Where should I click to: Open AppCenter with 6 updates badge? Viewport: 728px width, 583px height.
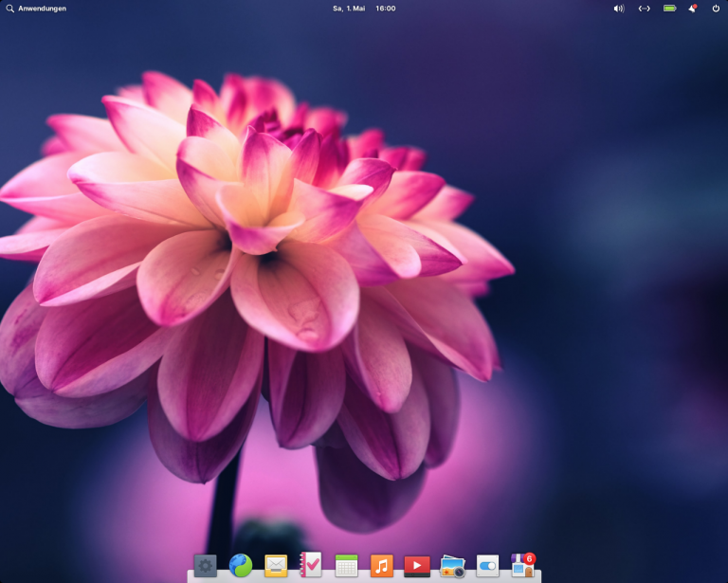(x=523, y=564)
